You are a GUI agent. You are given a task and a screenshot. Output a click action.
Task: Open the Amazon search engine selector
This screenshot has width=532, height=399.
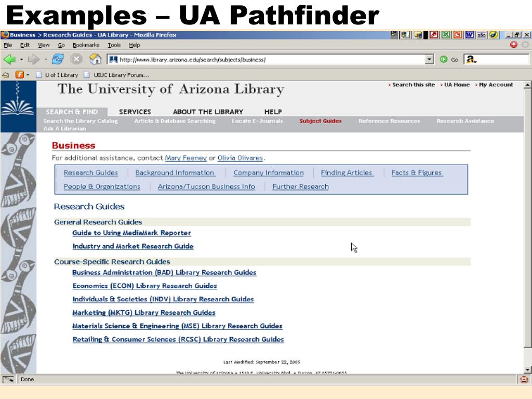[471, 60]
